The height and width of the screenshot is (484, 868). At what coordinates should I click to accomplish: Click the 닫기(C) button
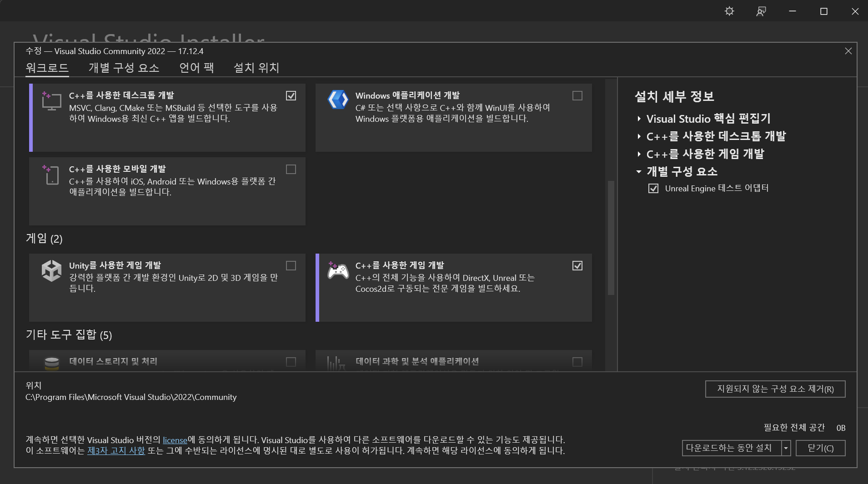pos(821,448)
